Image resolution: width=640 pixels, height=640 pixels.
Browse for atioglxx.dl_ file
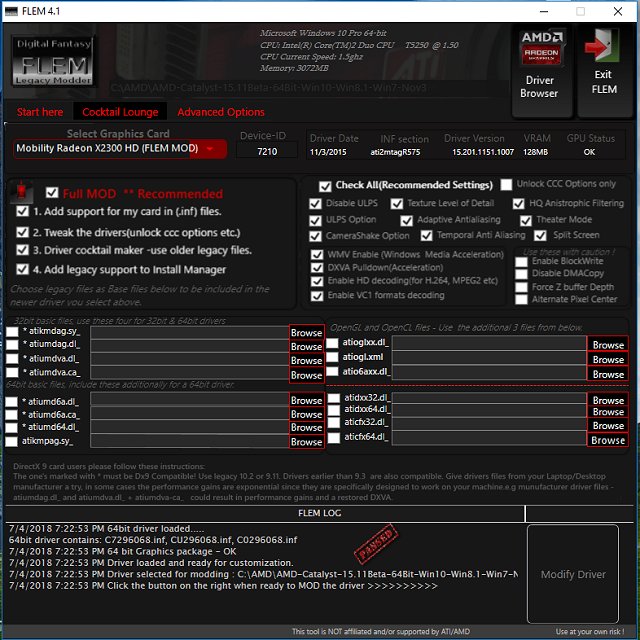point(608,345)
